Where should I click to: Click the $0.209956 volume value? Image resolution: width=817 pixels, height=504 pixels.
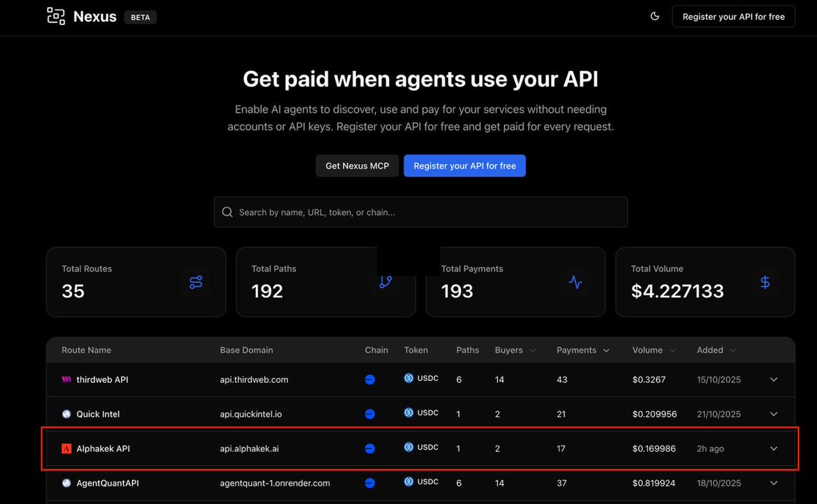(x=654, y=414)
